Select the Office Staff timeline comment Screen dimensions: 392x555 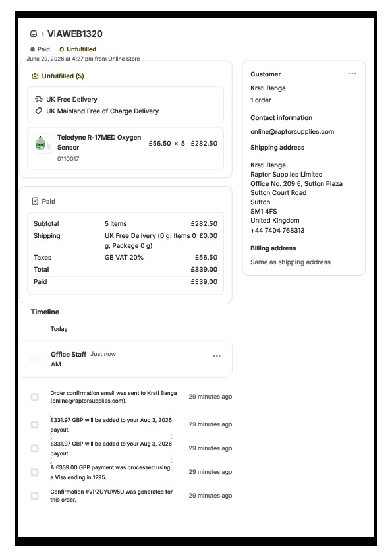coord(126,359)
